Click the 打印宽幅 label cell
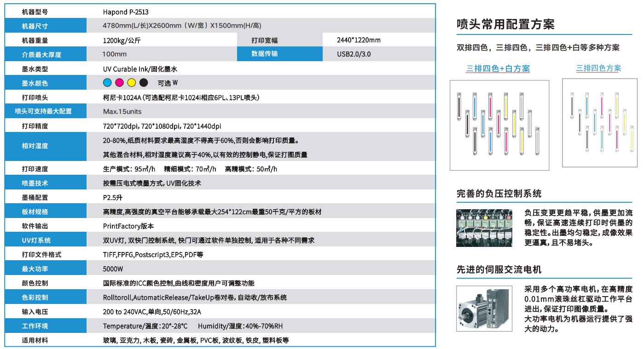Viewport: 644px width, 349px height. coord(264,40)
